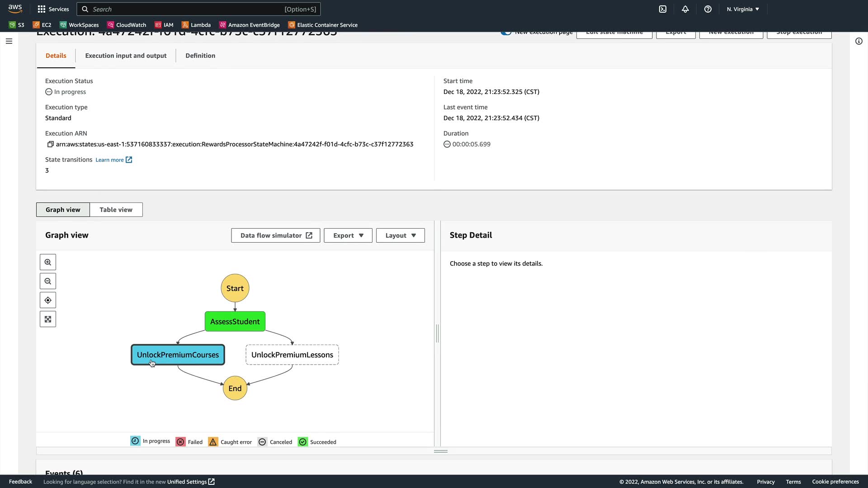868x488 pixels.
Task: Expand the N. Virginia region selector
Action: 743,9
